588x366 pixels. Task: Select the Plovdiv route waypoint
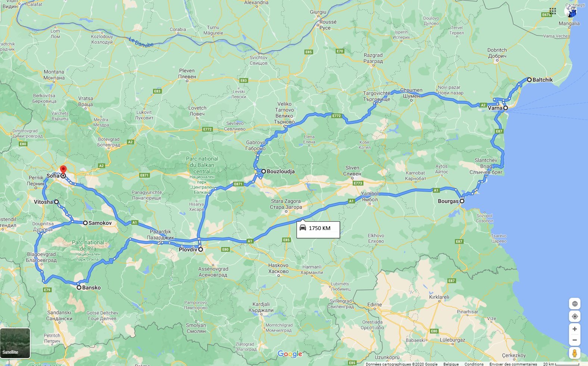(200, 249)
